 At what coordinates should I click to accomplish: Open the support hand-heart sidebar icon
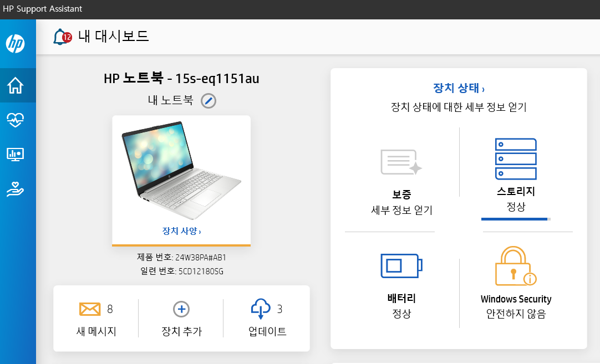(x=16, y=189)
